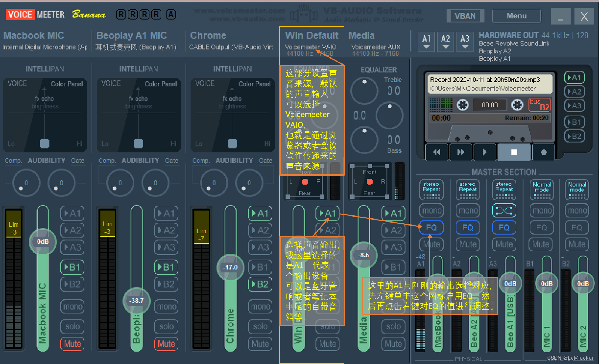
Task: Toggle recorder playback to A1 output
Action: [x=575, y=78]
